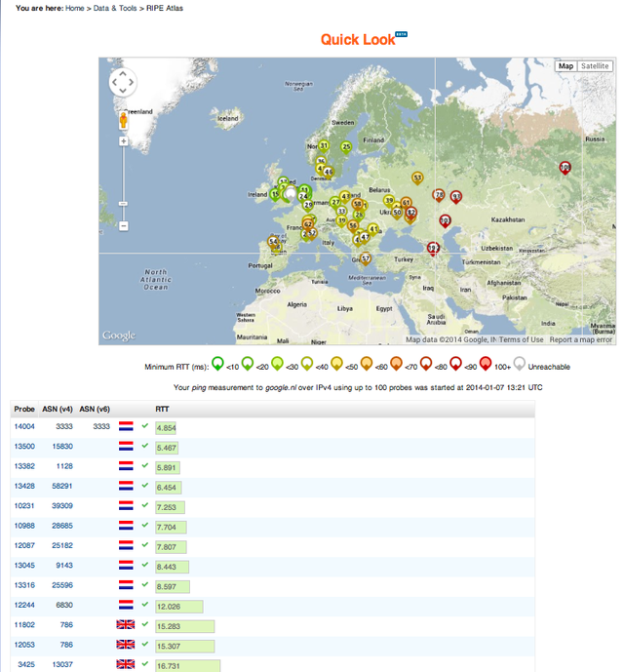
Task: Click the map pan control arrows
Action: (x=123, y=82)
